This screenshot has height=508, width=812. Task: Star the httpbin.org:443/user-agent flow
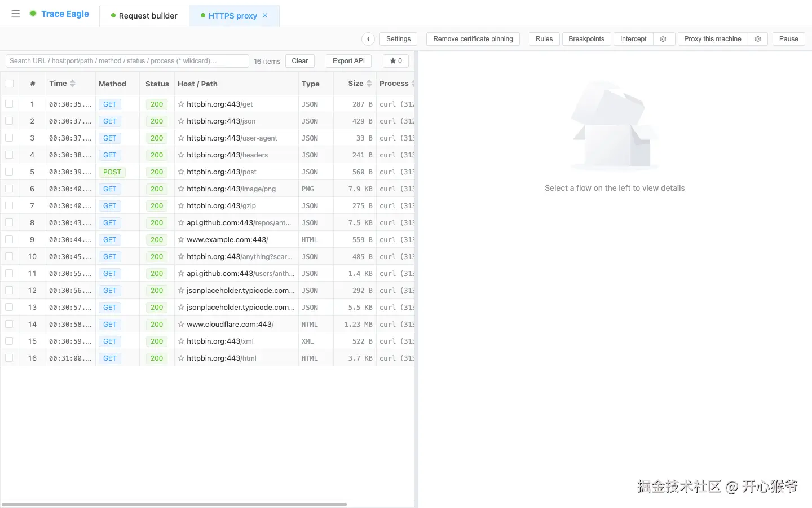click(181, 138)
